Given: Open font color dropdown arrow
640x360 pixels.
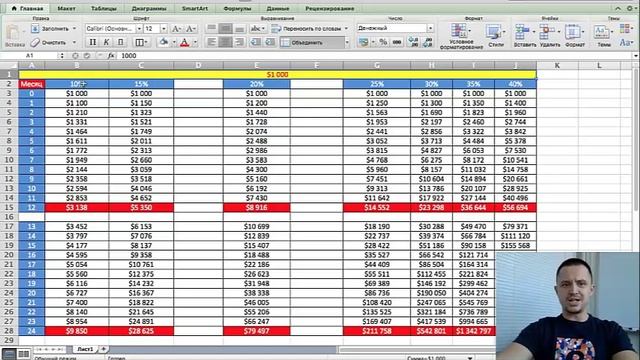Looking at the screenshot, I should tap(195, 42).
